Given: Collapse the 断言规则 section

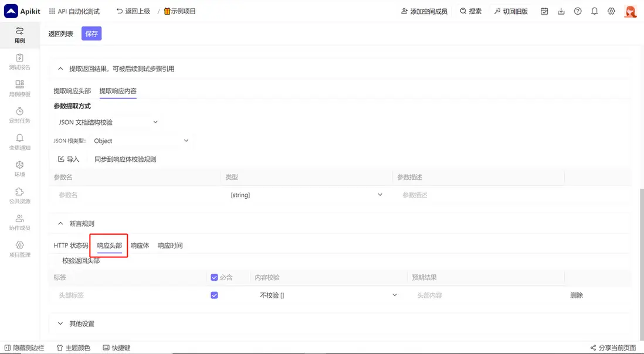Looking at the screenshot, I should pos(60,223).
